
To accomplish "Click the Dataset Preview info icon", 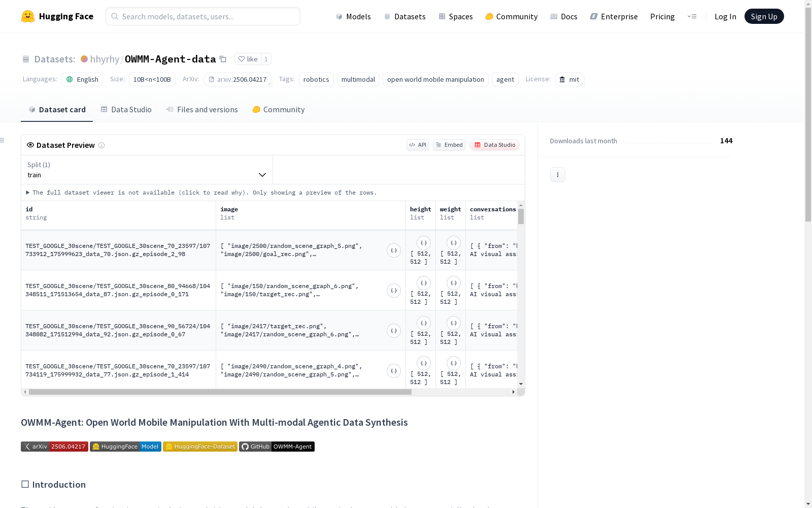I will click(x=101, y=145).
